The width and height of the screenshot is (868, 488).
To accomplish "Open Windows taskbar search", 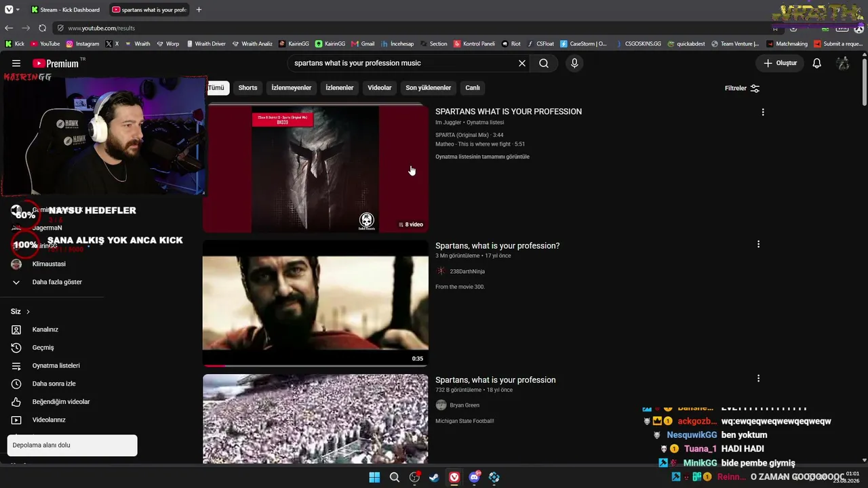I will tap(394, 477).
